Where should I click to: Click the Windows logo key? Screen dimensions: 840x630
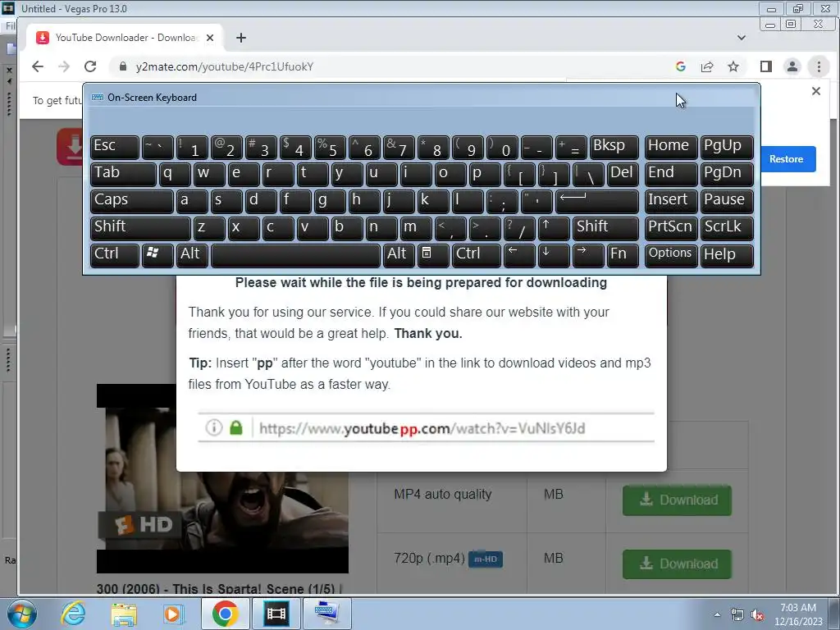tap(157, 255)
